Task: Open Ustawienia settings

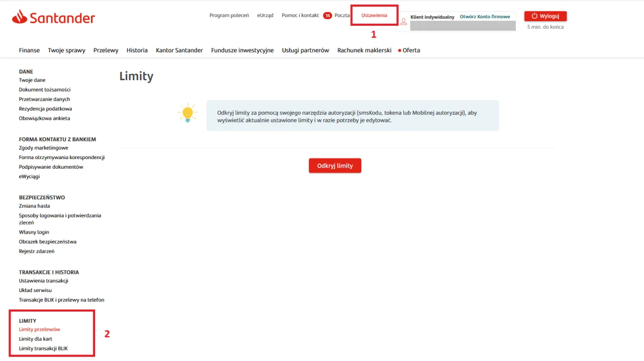Action: [374, 16]
